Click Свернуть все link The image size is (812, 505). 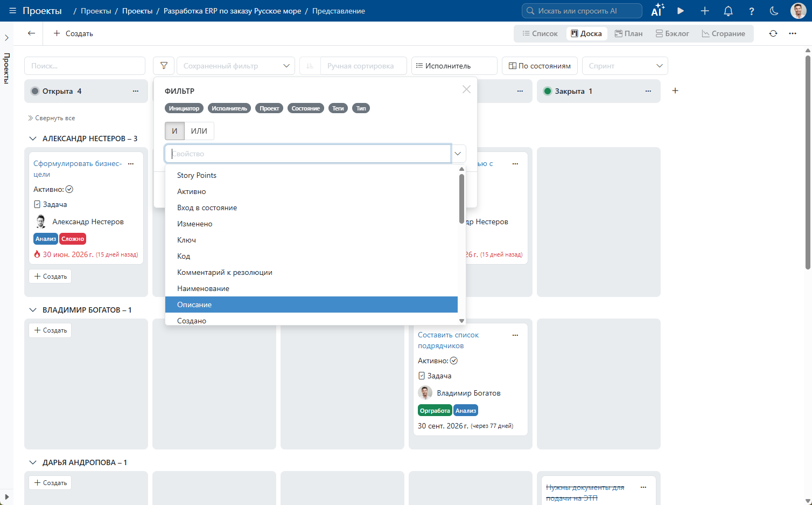51,118
